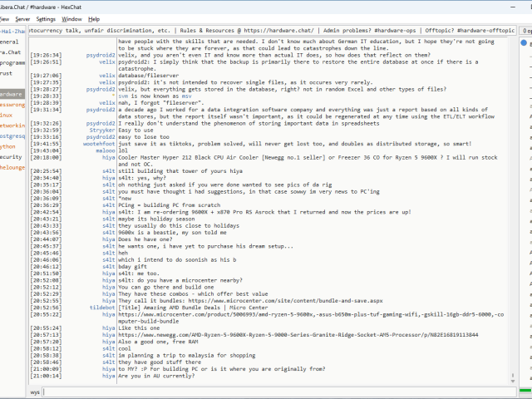The image size is (532, 399).
Task: Open the newegg AMD-Ryzen-5-9600X link
Action: point(298,335)
